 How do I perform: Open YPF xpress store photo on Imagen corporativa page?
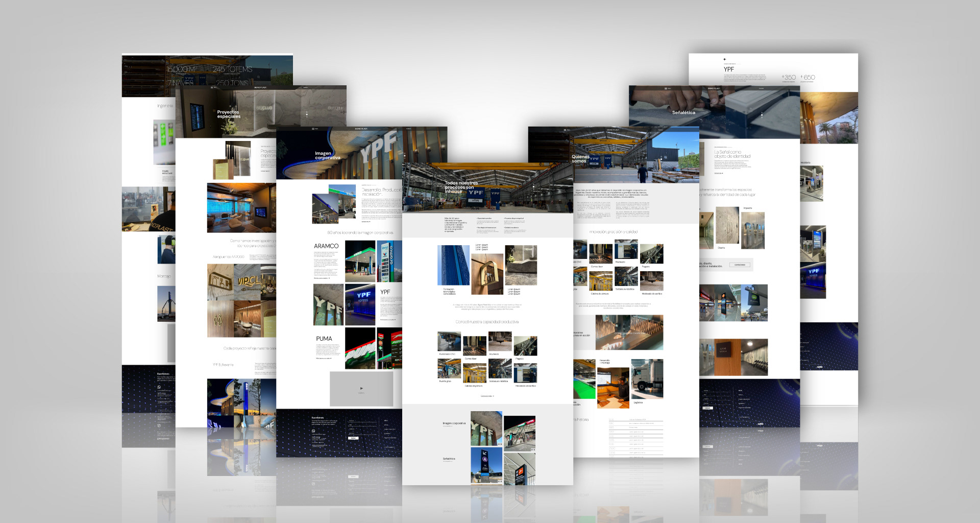click(x=360, y=305)
